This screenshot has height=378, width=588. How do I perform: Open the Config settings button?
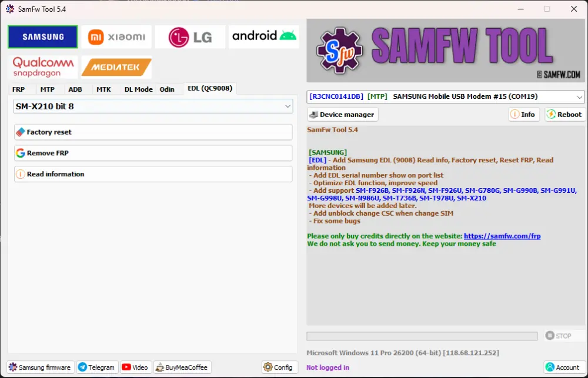(x=278, y=367)
